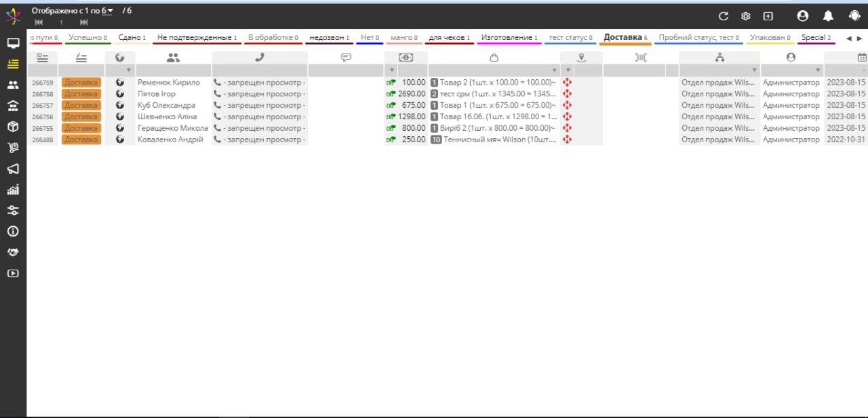Select the Не подтвержденные status tab
This screenshot has width=868, height=418.
(x=197, y=38)
